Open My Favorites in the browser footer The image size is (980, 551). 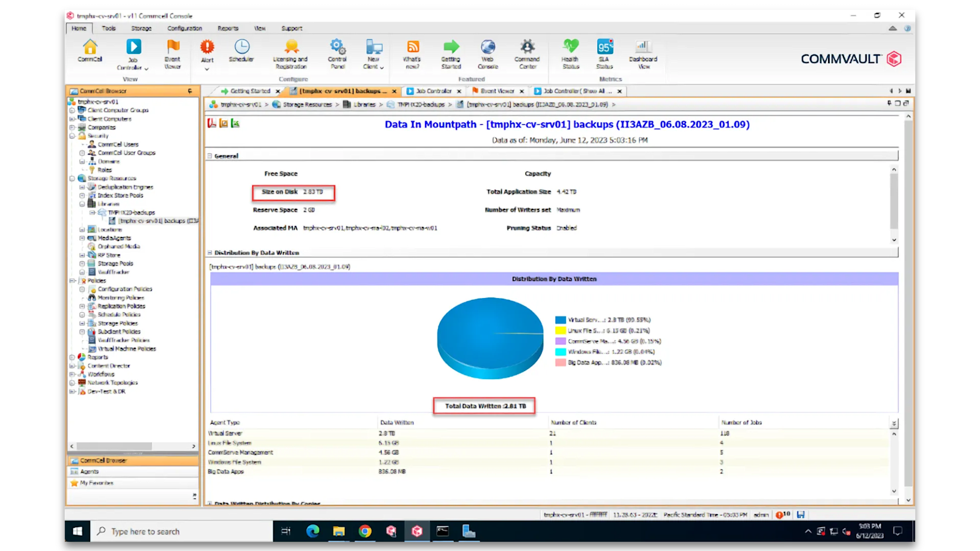tap(132, 483)
